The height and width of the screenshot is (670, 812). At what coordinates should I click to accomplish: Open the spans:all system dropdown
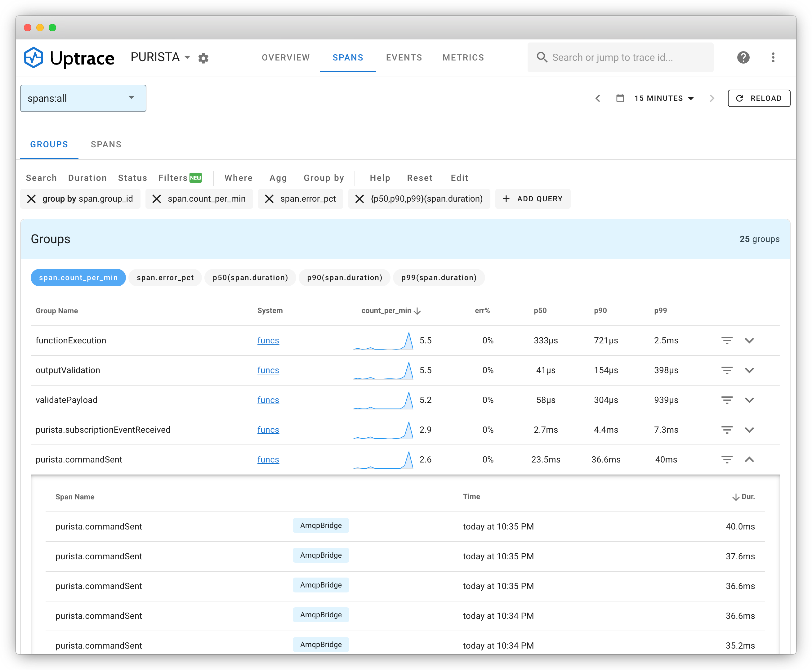coord(83,98)
